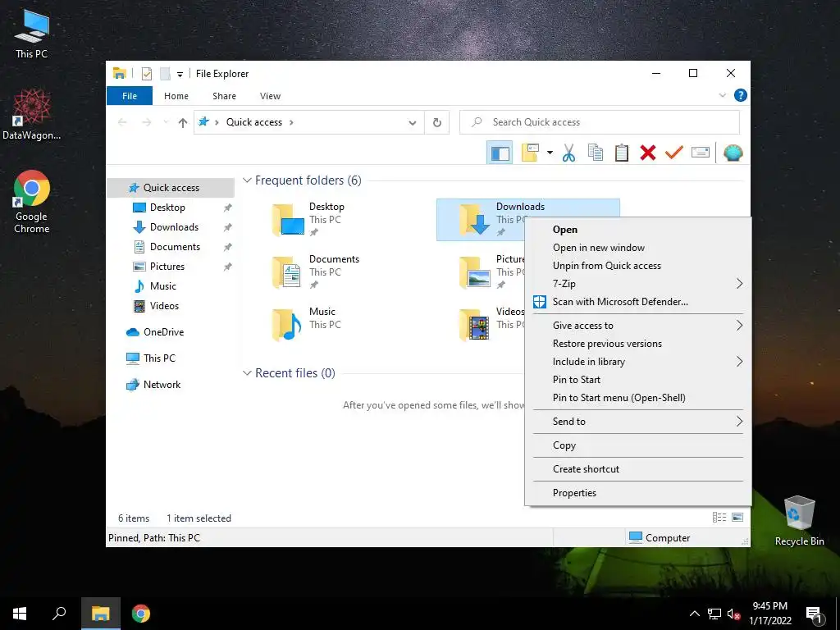Select the Music frequent folder tile
Image resolution: width=840 pixels, height=630 pixels.
pyautogui.click(x=340, y=325)
